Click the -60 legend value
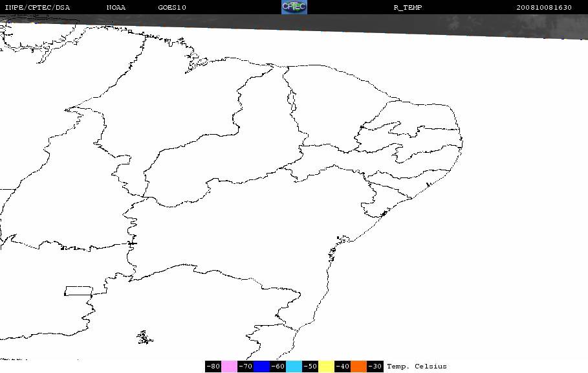This screenshot has height=373, width=588. pyautogui.click(x=278, y=367)
